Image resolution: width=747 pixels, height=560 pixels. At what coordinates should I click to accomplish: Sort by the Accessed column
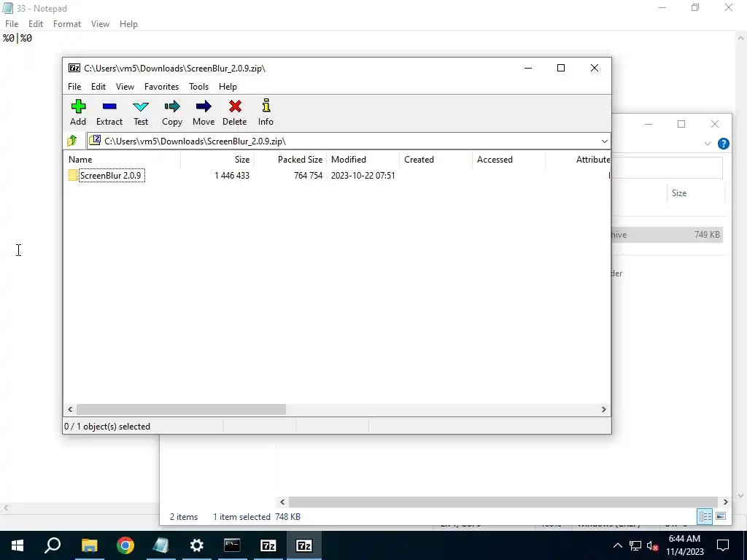pos(508,160)
